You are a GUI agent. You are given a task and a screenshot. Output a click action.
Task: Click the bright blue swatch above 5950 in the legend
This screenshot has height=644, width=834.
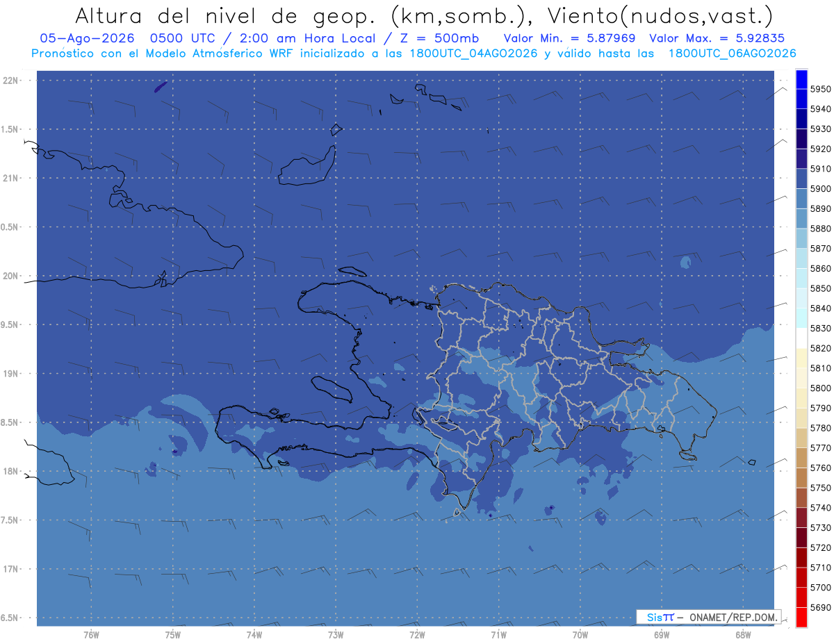tap(801, 79)
